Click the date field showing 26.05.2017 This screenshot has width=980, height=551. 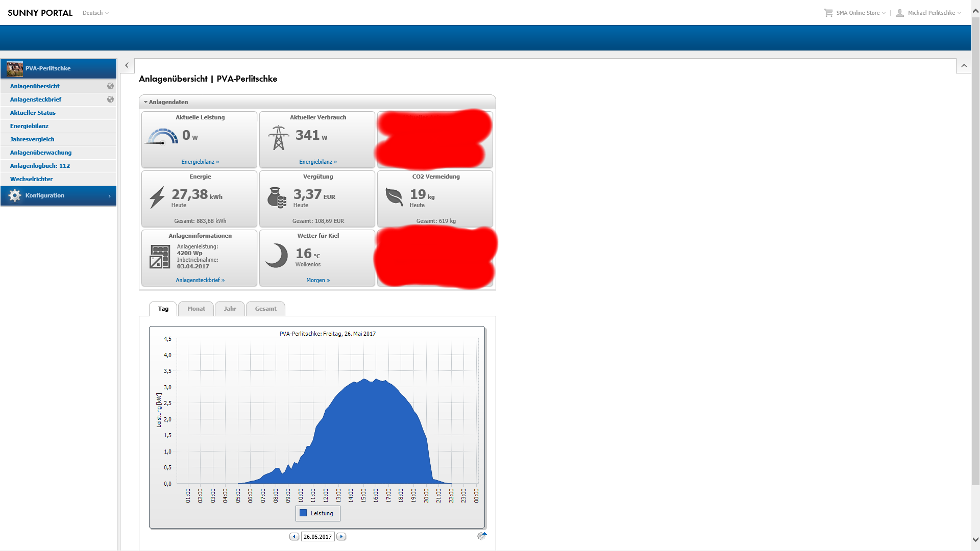tap(317, 537)
